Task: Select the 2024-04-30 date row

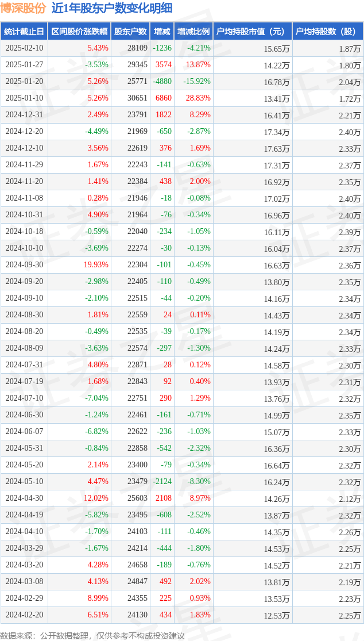Action: pos(24,498)
